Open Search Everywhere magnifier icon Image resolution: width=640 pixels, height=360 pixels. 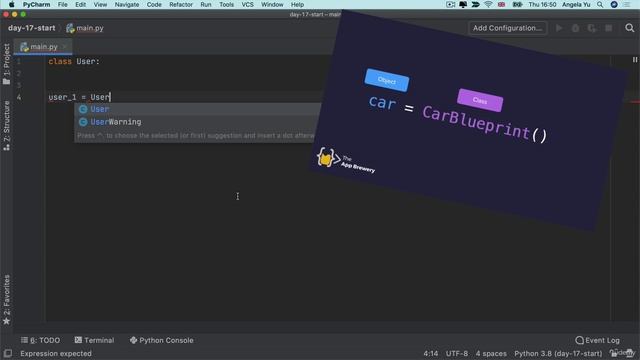click(x=629, y=28)
